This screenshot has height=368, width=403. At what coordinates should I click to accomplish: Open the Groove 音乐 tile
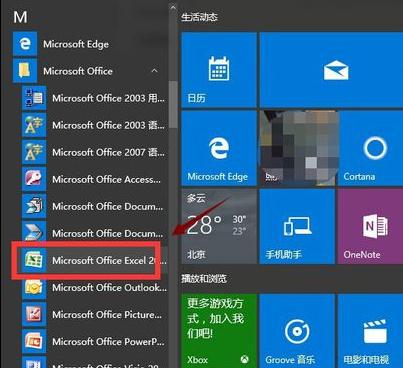tap(297, 331)
